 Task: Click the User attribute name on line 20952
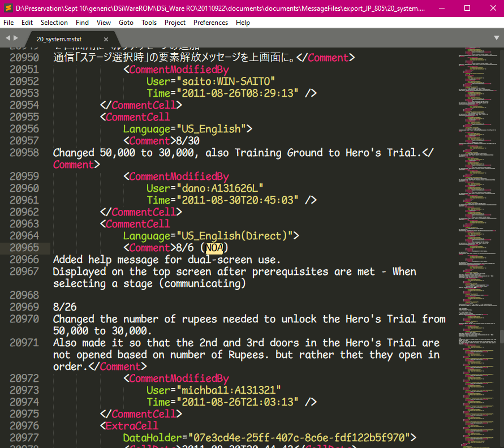(x=158, y=81)
